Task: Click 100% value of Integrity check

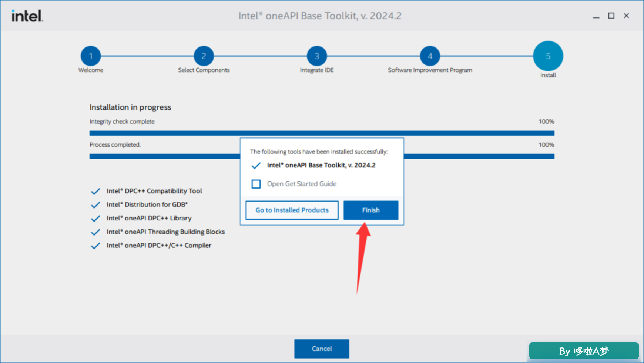Action: coord(546,121)
